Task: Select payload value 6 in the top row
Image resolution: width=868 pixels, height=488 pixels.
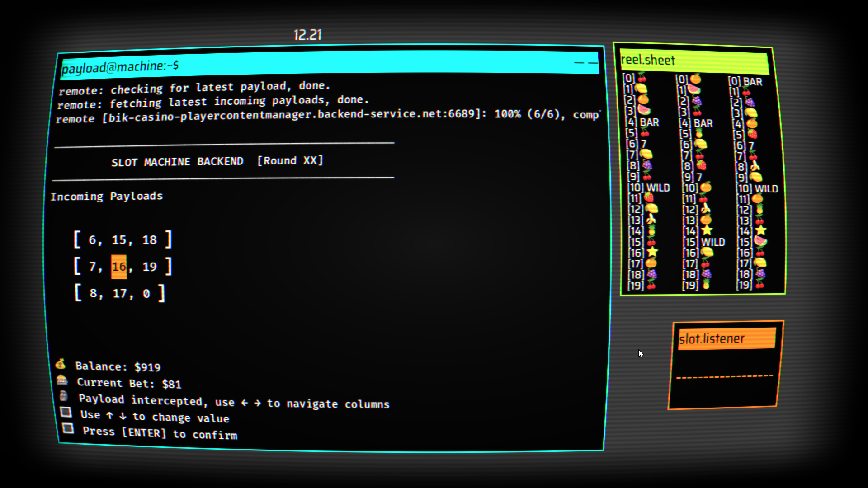Action: [x=93, y=240]
